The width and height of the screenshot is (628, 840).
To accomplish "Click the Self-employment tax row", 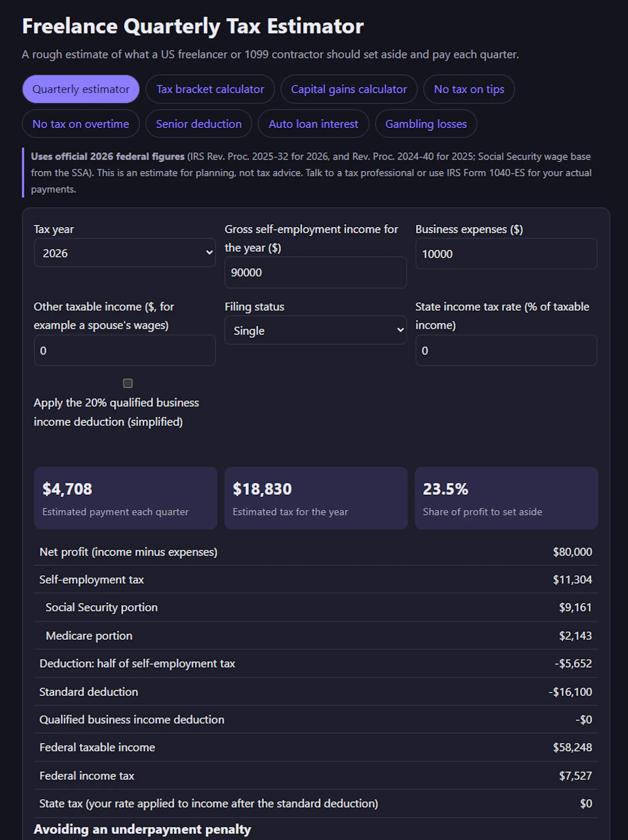I will click(x=316, y=580).
